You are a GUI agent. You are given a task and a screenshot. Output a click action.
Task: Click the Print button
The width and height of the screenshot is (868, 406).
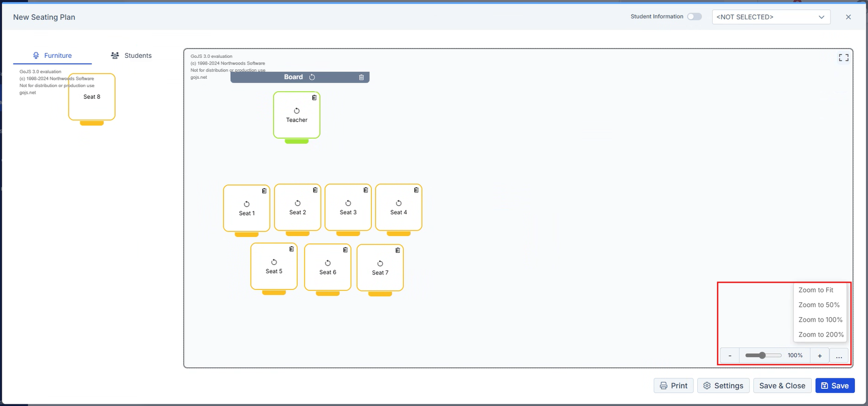click(x=674, y=386)
